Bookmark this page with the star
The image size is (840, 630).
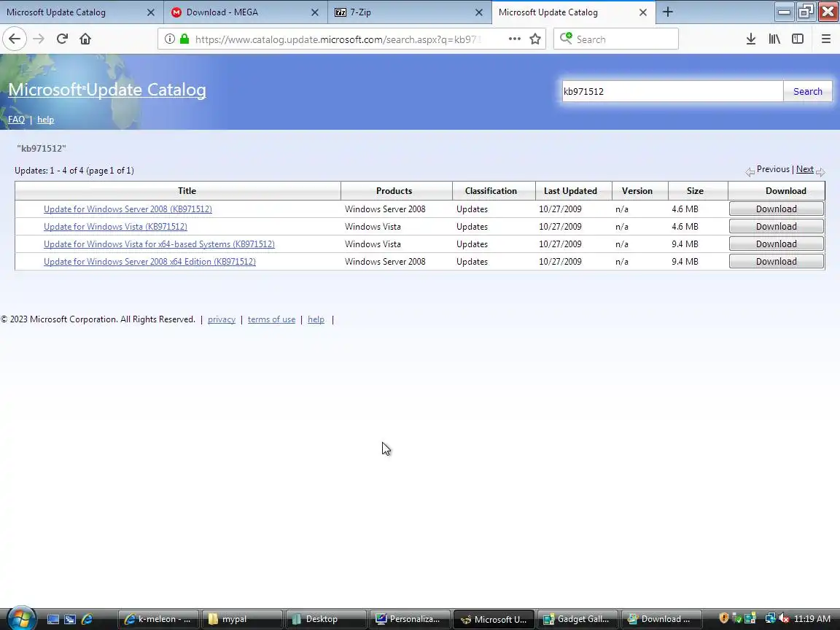click(534, 39)
